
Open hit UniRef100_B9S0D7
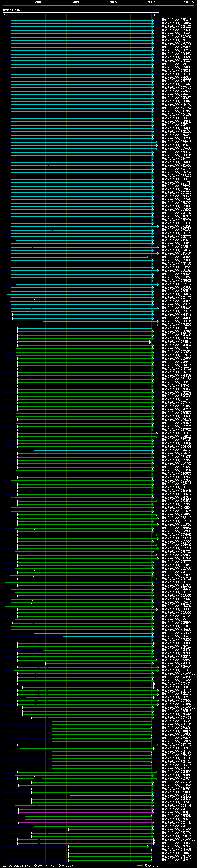coord(177,37)
